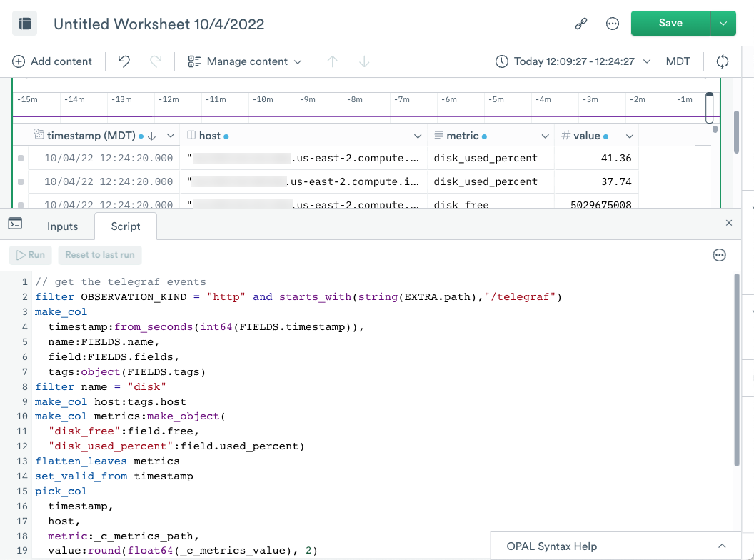Open the time range picker
The image size is (754, 560).
pyautogui.click(x=573, y=61)
